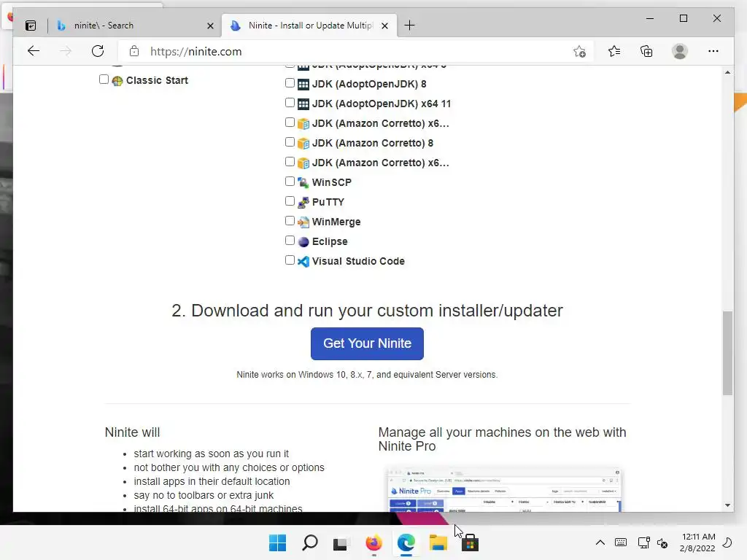Open the tab actions menu icon

point(31,26)
